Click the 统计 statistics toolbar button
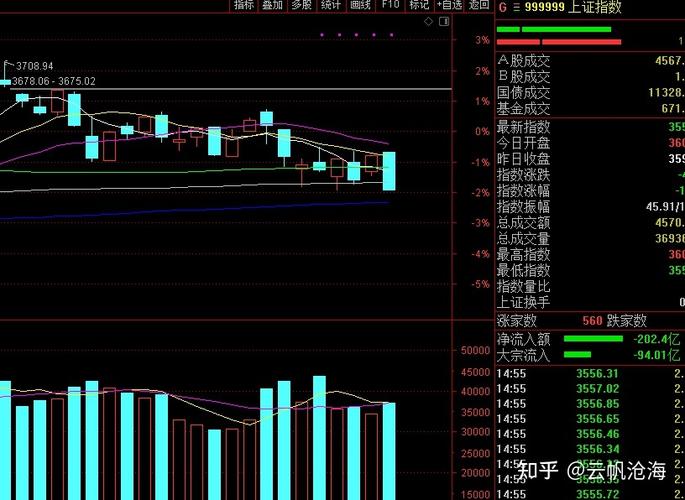Screen dimensions: 685x500 [331, 5]
